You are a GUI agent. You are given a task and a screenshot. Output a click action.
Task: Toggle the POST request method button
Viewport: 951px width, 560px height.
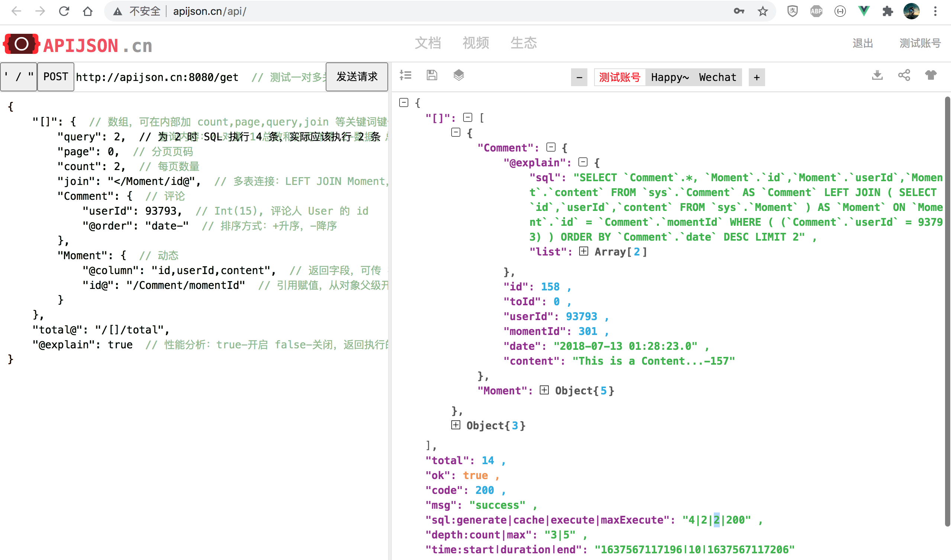(55, 77)
